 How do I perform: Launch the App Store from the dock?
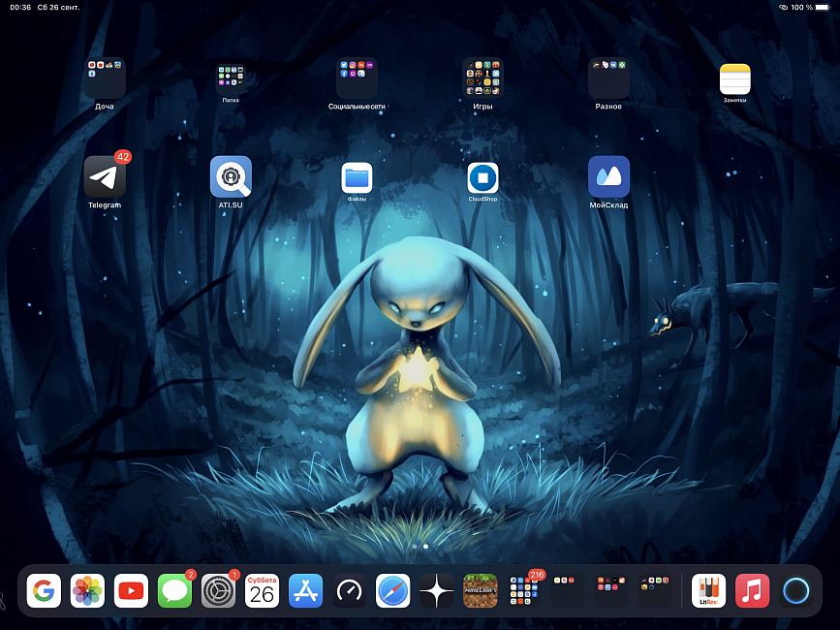(306, 591)
